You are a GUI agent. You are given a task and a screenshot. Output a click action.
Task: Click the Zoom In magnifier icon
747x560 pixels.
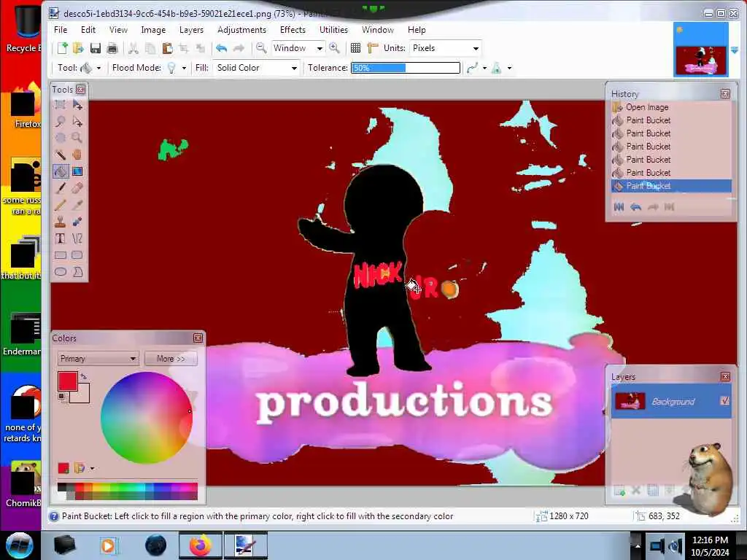click(334, 48)
